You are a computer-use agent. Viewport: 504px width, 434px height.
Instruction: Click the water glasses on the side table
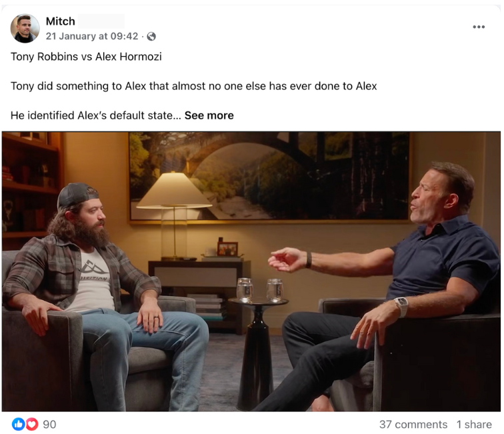click(260, 290)
